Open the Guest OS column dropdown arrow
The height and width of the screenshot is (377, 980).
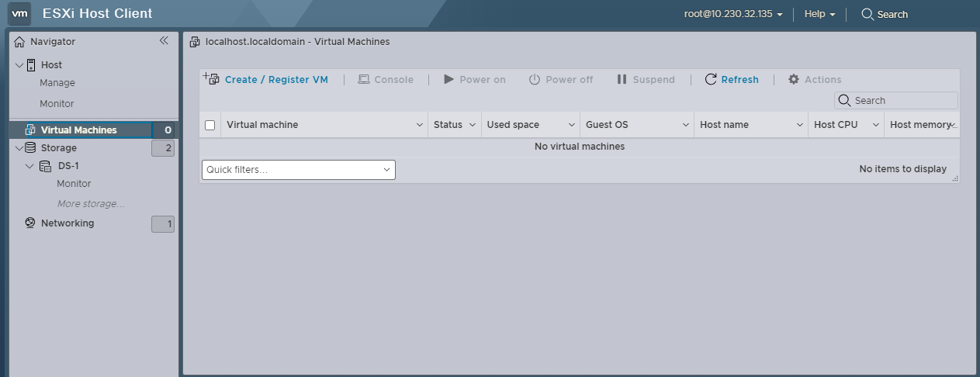[x=686, y=125]
